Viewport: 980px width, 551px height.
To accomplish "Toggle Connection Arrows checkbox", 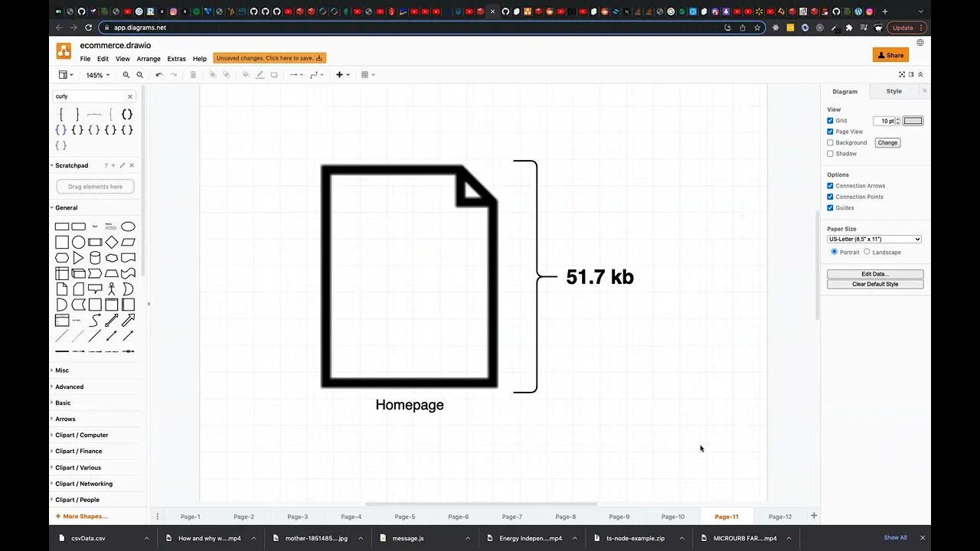I will (830, 186).
